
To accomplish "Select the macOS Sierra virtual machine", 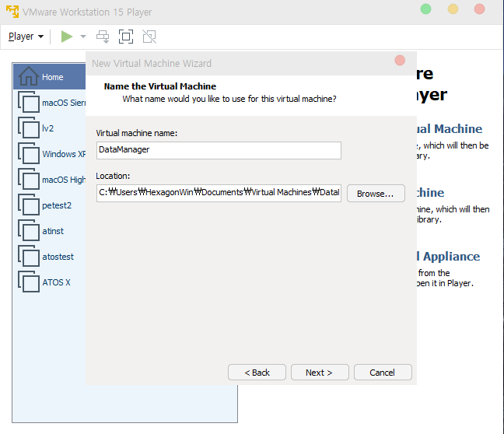I will (x=51, y=103).
